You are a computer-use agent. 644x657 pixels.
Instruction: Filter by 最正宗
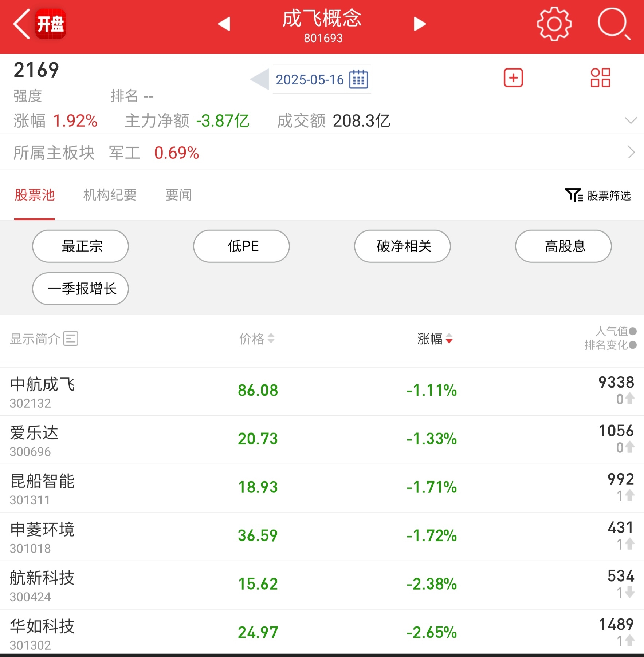(x=80, y=246)
